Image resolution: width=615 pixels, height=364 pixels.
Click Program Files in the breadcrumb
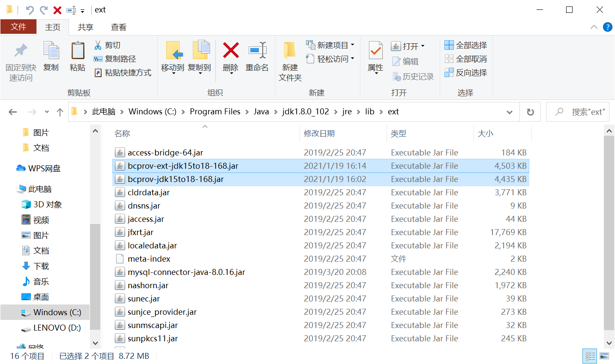click(215, 112)
